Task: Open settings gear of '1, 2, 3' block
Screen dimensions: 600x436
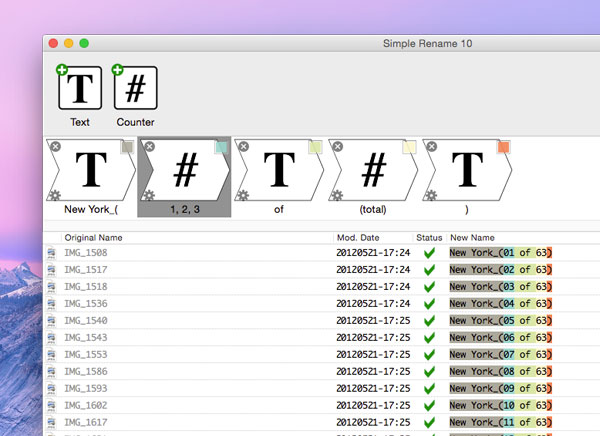Action: point(149,195)
